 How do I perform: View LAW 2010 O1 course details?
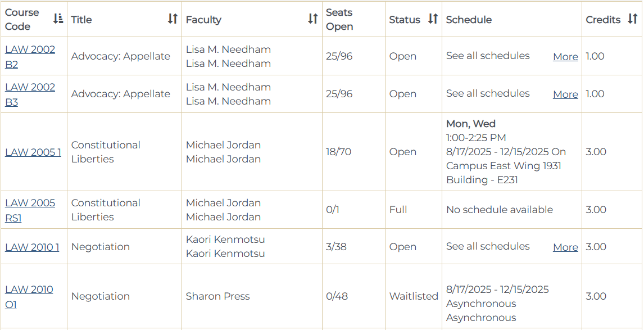[x=29, y=296]
